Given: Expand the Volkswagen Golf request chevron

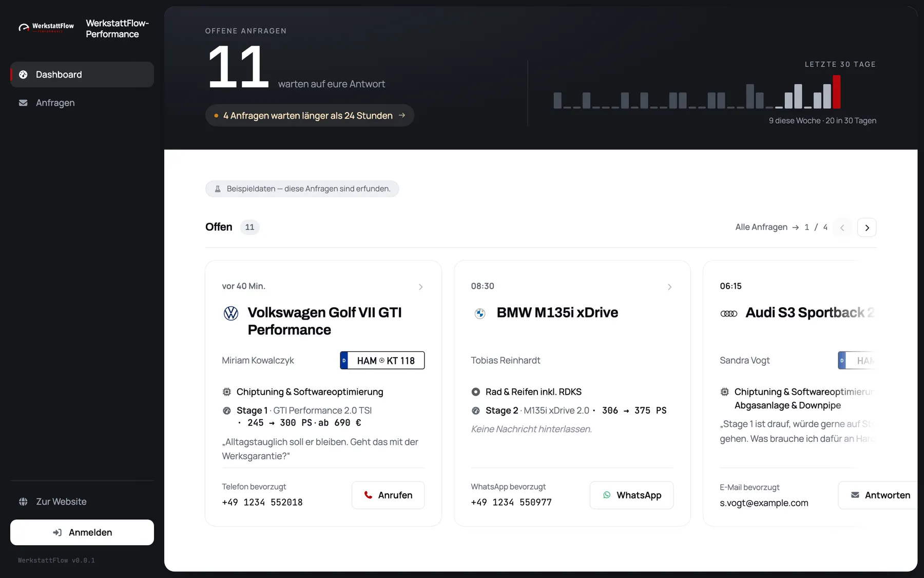Looking at the screenshot, I should click(420, 287).
